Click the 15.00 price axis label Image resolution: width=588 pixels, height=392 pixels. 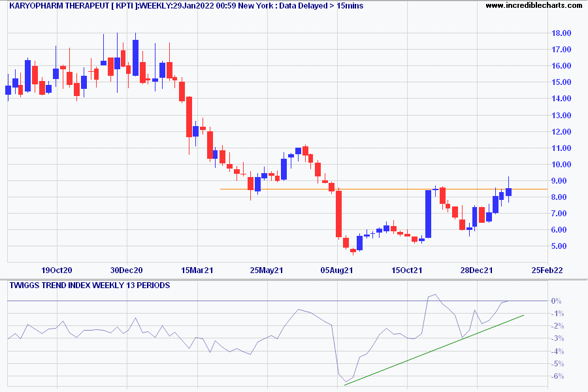pos(561,82)
